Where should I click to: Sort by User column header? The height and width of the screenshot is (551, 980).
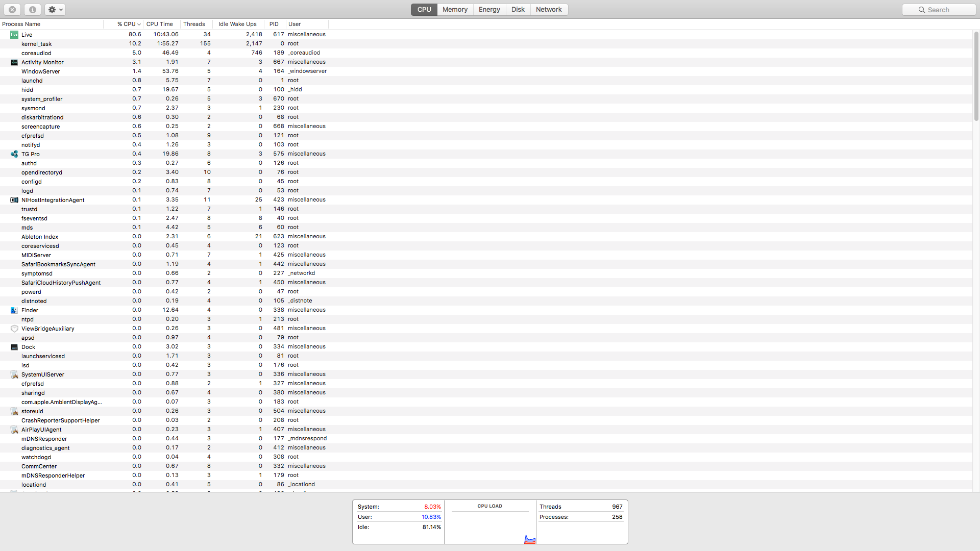307,24
